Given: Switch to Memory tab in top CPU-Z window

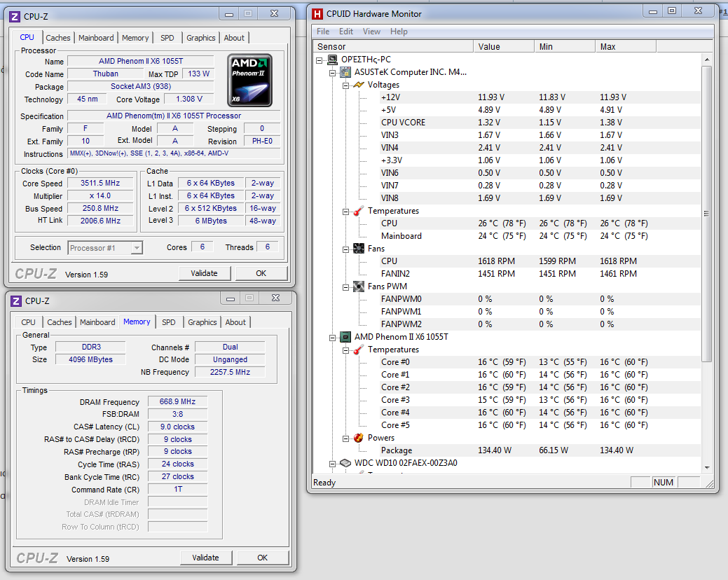Looking at the screenshot, I should 135,38.
